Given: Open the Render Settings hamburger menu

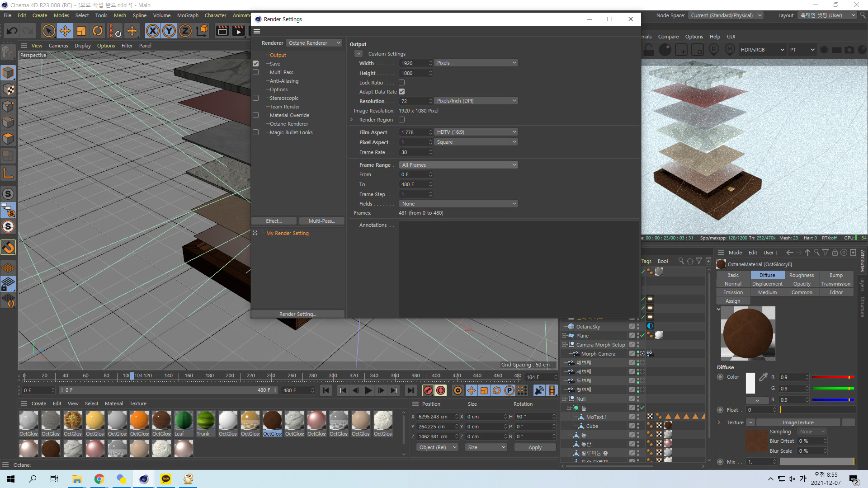Looking at the screenshot, I should click(257, 31).
